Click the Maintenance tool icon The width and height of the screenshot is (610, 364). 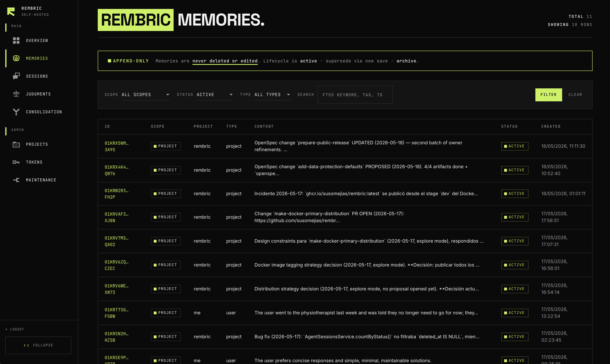pos(16,180)
